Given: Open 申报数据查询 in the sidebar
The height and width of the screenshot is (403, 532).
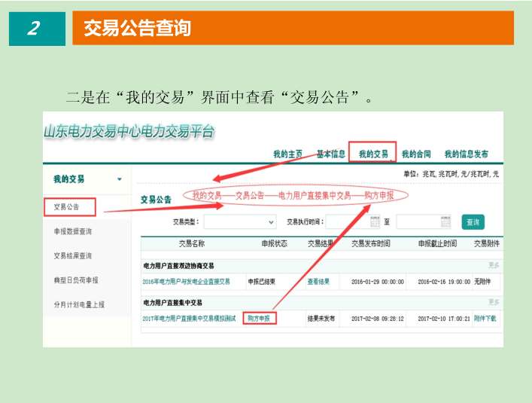Looking at the screenshot, I should tap(72, 231).
